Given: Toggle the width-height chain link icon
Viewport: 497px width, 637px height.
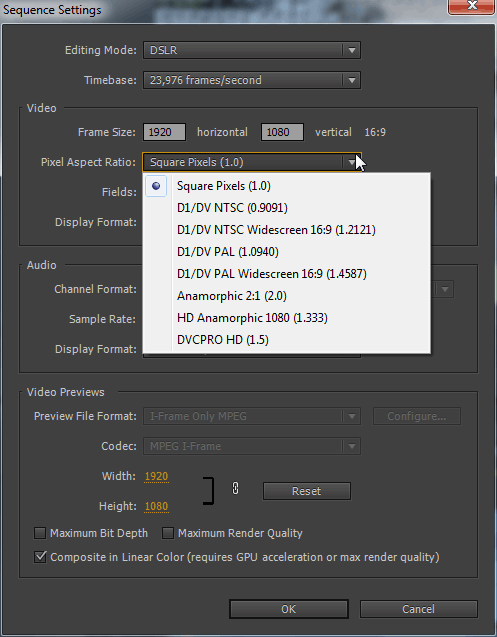Looking at the screenshot, I should [x=235, y=488].
